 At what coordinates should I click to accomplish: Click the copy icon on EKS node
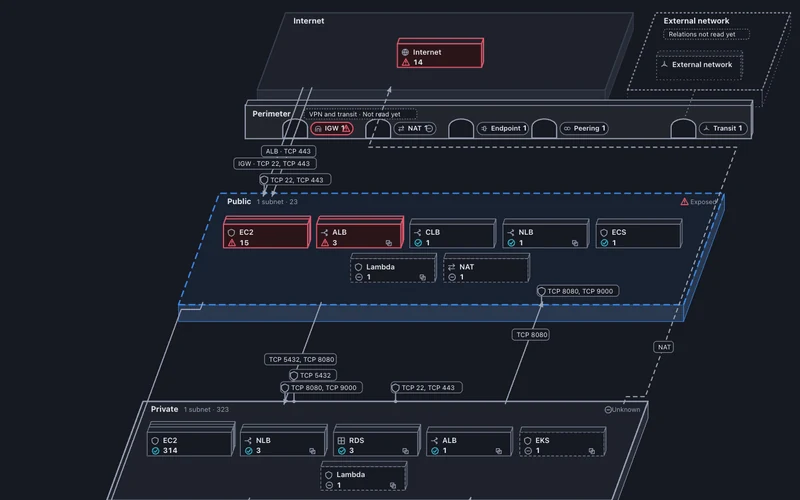click(x=591, y=451)
